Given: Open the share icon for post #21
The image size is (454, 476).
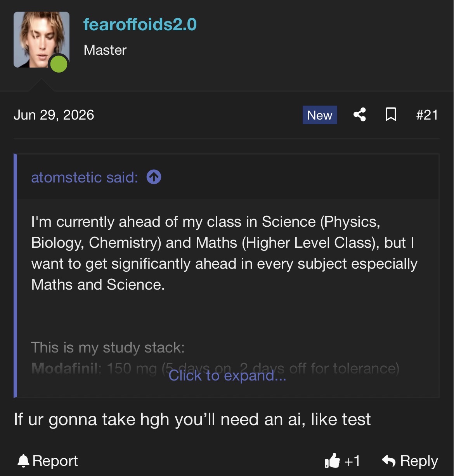Looking at the screenshot, I should pyautogui.click(x=360, y=115).
